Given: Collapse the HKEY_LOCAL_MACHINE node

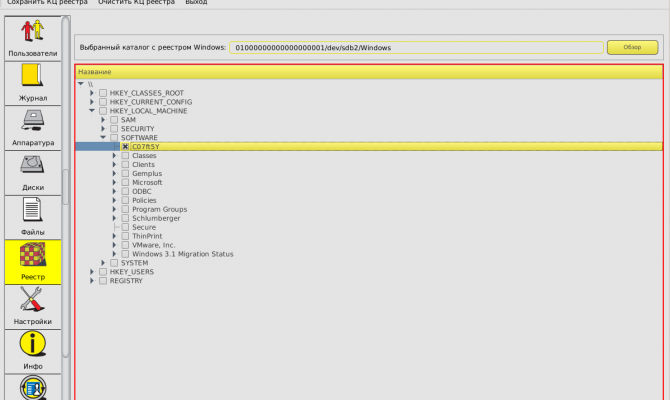Looking at the screenshot, I should tap(92, 111).
